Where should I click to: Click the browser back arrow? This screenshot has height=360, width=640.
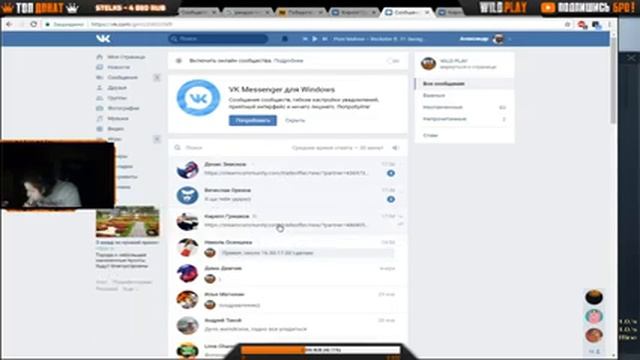pos(9,24)
